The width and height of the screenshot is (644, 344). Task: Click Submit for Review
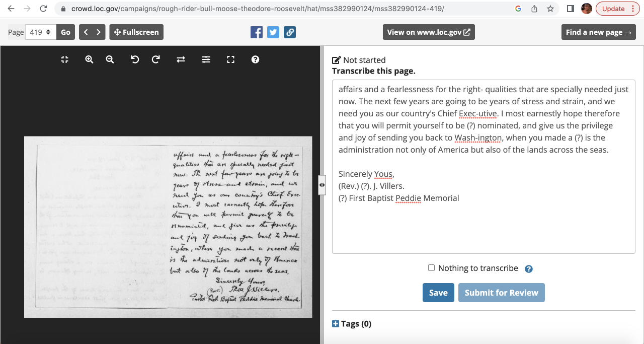(x=501, y=293)
